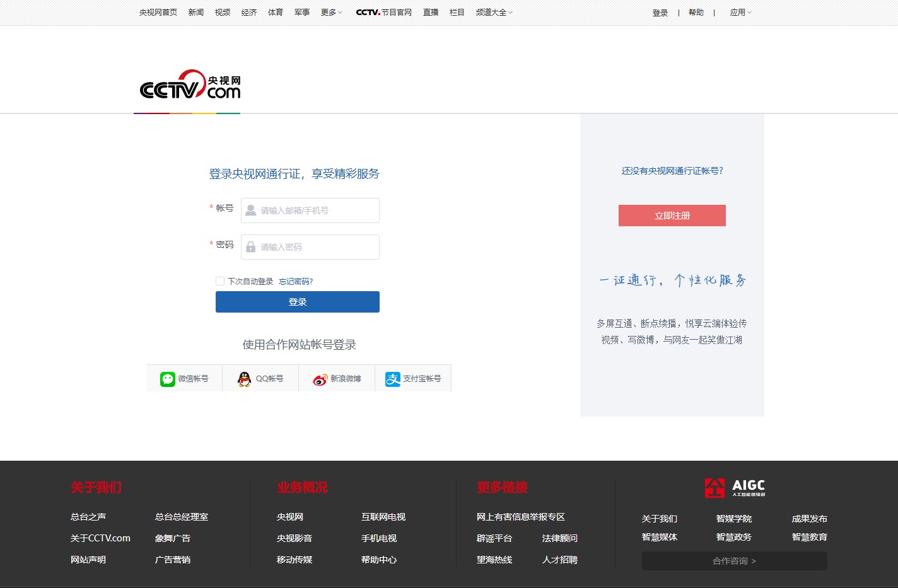Image resolution: width=898 pixels, height=588 pixels.
Task: Open 手机电视 footer link
Action: 379,538
